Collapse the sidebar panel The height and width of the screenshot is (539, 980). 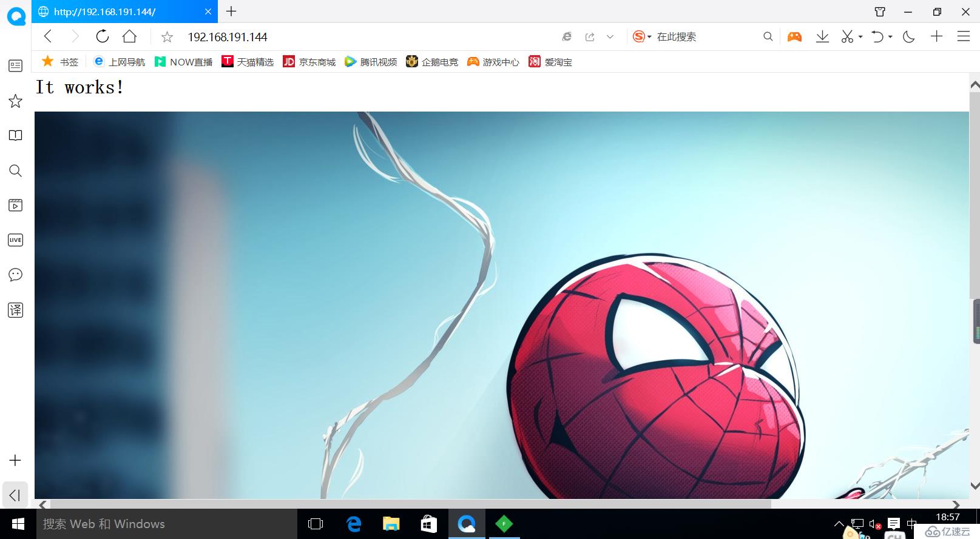point(15,495)
